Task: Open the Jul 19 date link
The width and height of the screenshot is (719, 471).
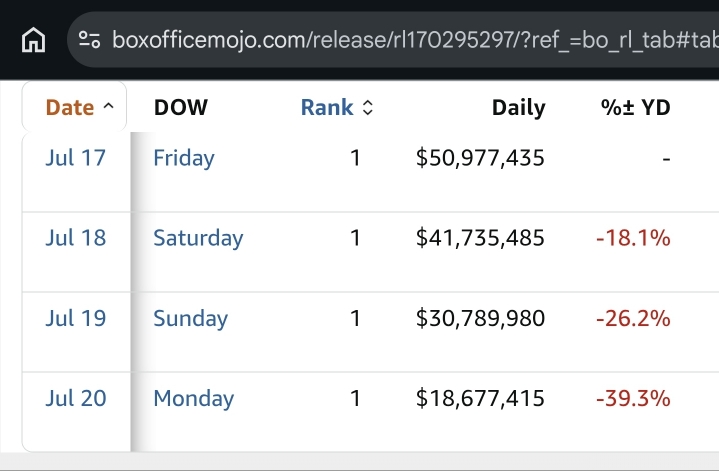Action: [76, 318]
